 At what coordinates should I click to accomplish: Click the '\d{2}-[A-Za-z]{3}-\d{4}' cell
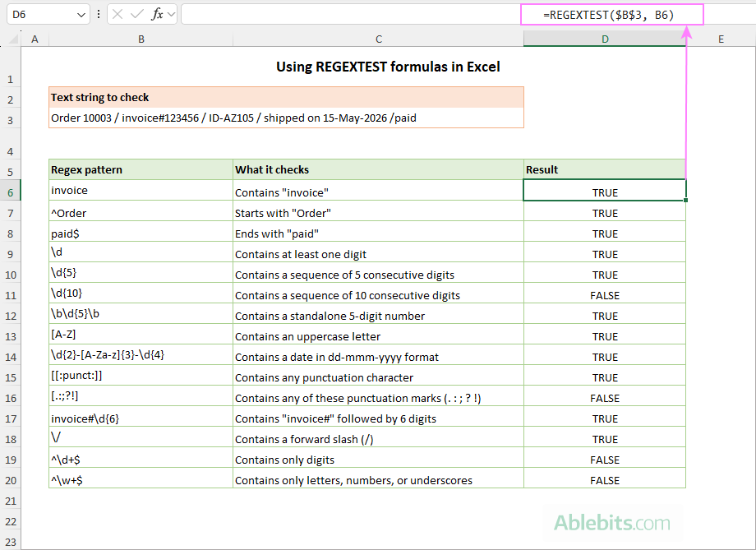[x=141, y=354]
